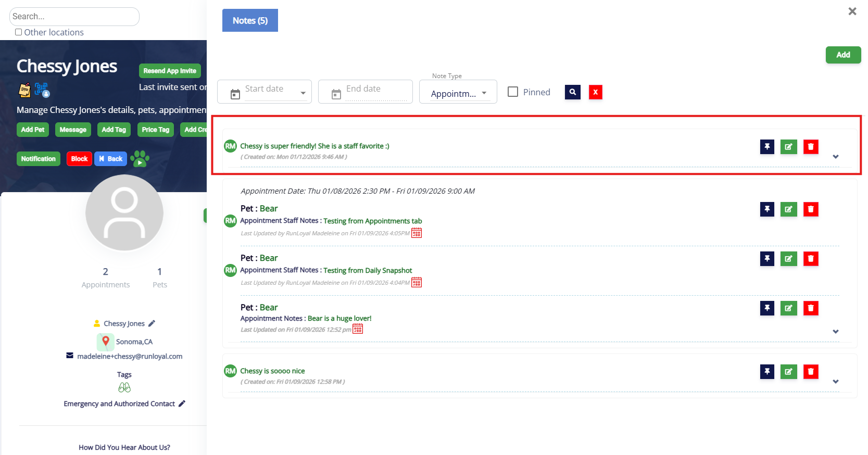Edit the 'Chessy is soooo nice' note

789,372
